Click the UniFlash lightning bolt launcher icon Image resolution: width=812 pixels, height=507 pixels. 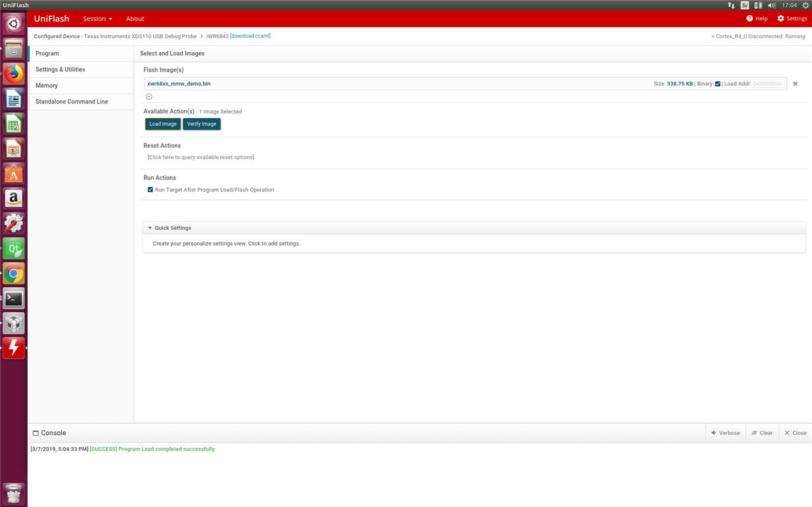click(x=13, y=349)
